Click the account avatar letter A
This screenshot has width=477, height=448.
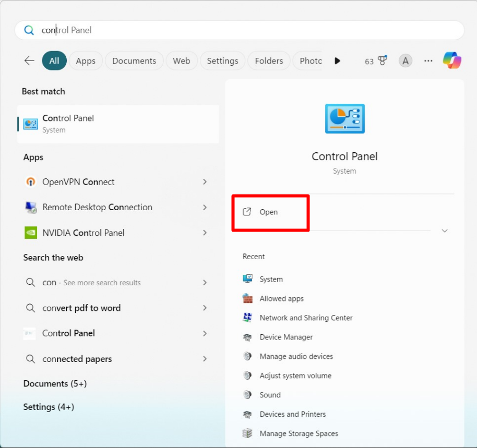coord(405,61)
